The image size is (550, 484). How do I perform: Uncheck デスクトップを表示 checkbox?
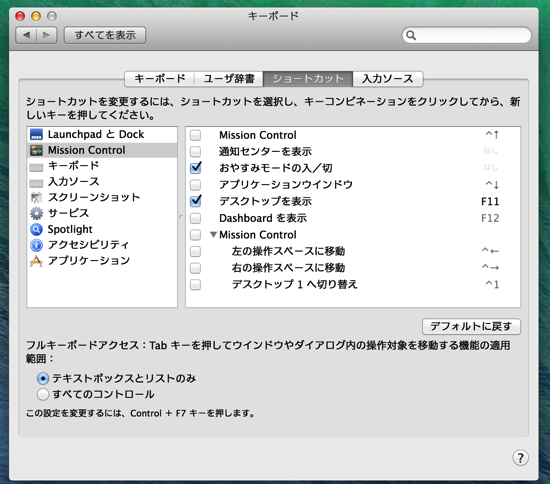(196, 201)
